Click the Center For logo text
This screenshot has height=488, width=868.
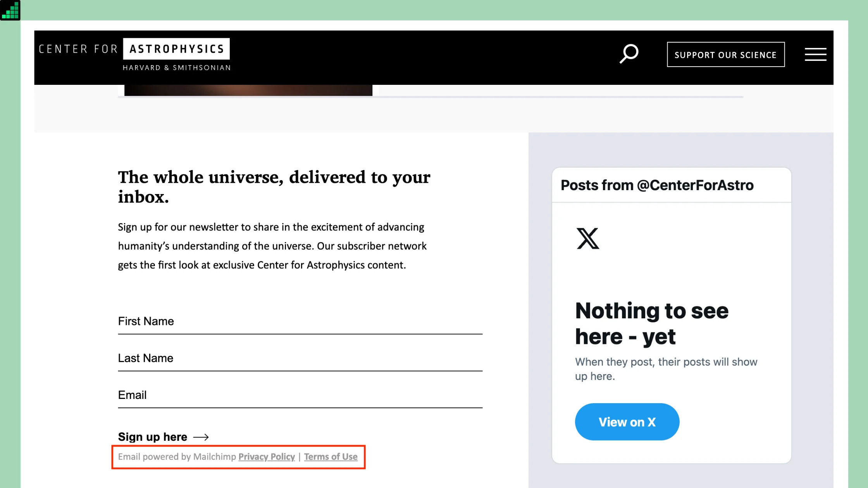click(78, 49)
